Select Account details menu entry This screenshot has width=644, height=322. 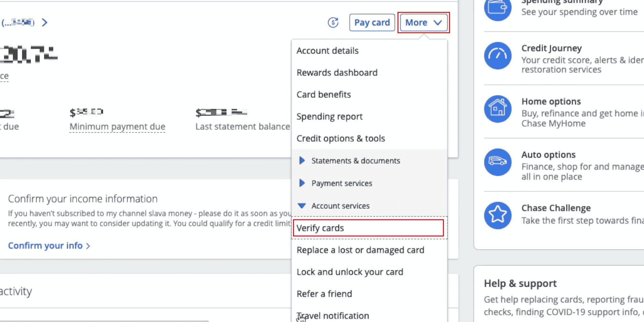328,51
